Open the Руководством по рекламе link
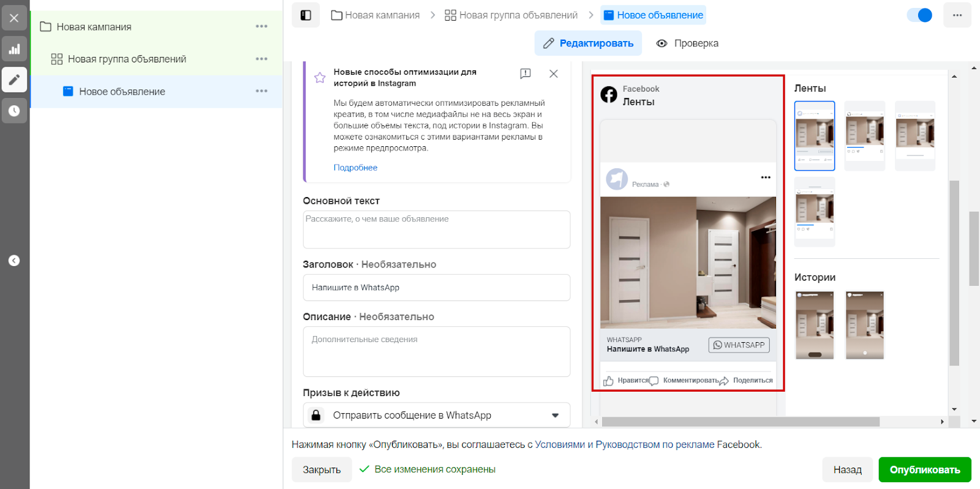 coord(655,445)
